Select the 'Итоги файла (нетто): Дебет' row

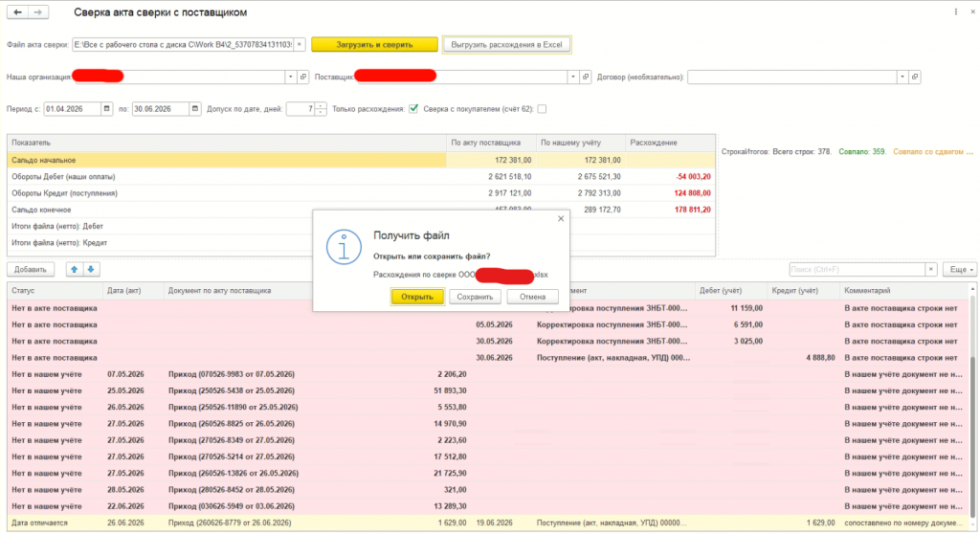pyautogui.click(x=361, y=227)
